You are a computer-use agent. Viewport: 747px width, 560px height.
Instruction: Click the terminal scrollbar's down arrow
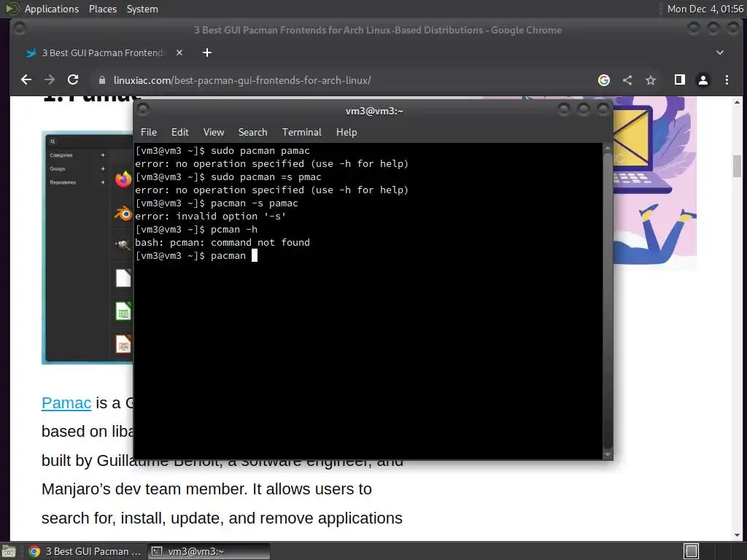coord(608,454)
